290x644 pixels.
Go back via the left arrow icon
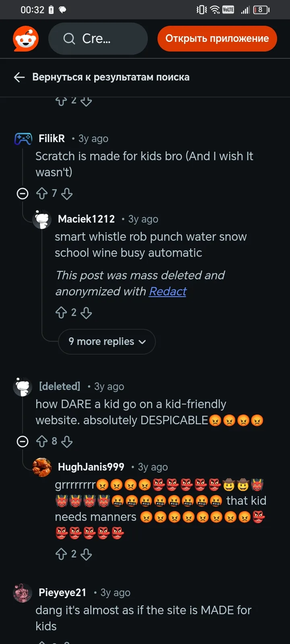click(19, 77)
